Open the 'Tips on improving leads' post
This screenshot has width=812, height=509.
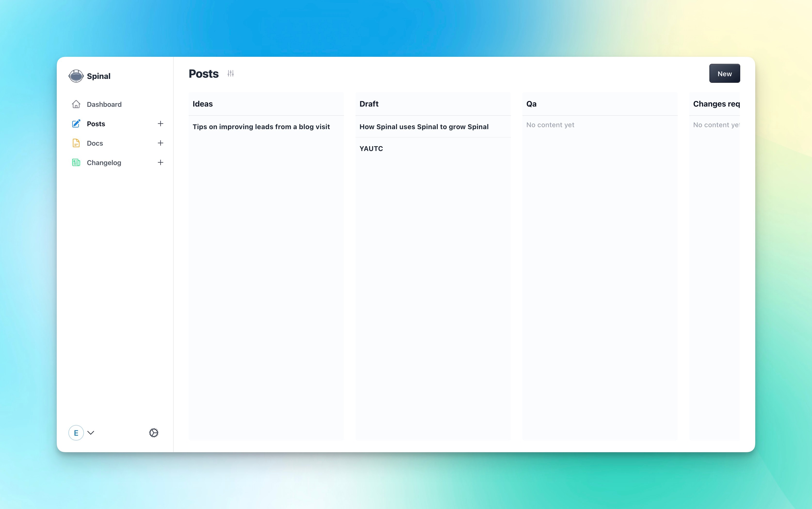pyautogui.click(x=261, y=126)
